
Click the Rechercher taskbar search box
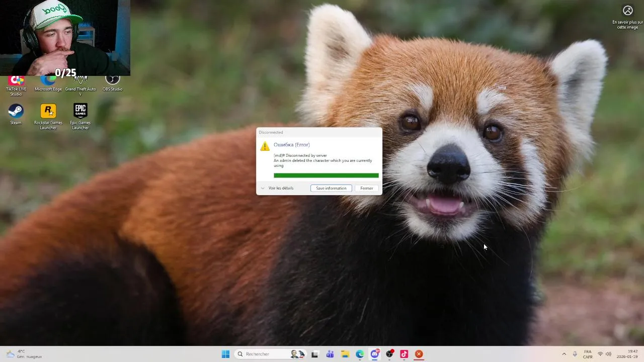point(270,354)
